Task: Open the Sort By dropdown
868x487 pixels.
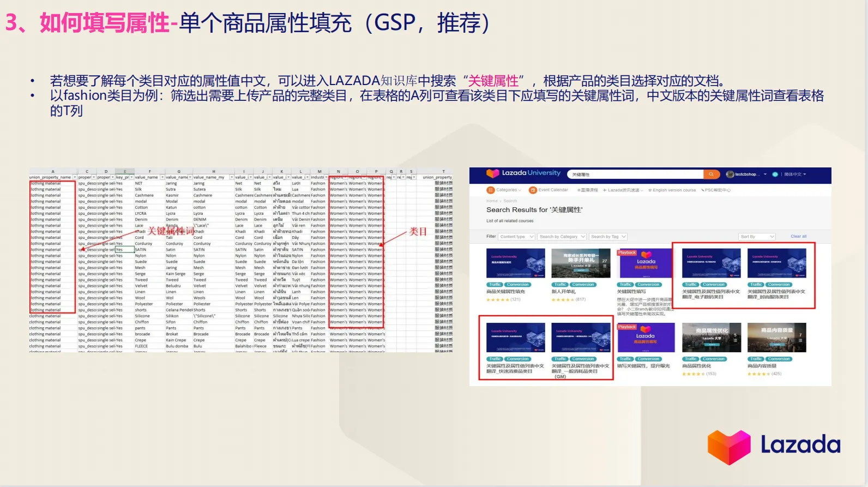Action: point(757,237)
